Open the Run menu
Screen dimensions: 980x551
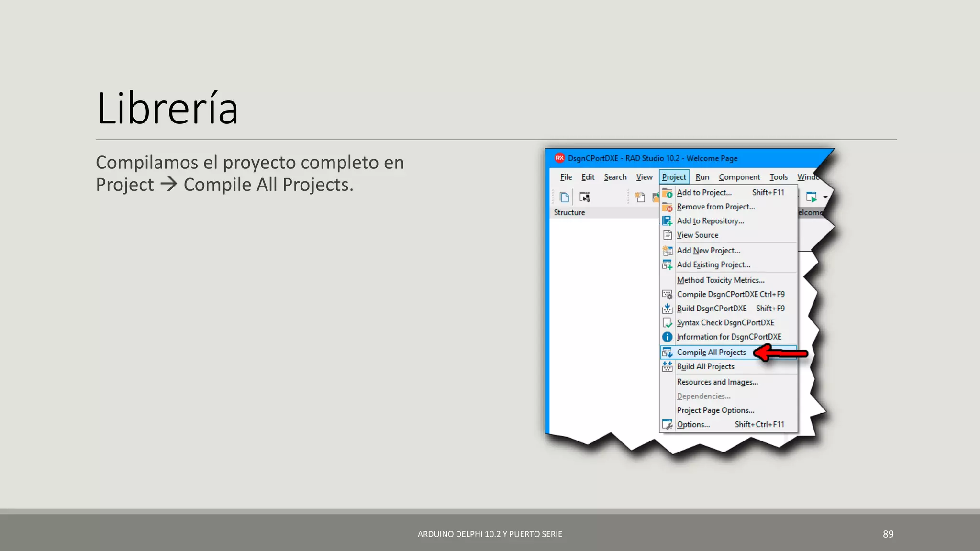702,177
